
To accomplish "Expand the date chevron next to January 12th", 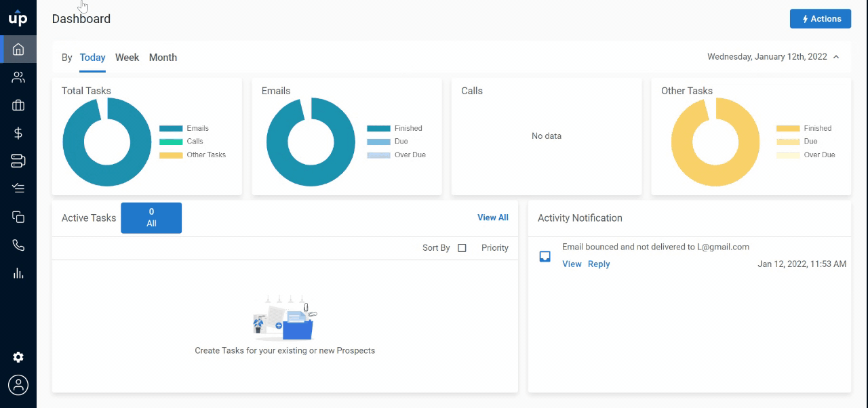I will tap(836, 57).
